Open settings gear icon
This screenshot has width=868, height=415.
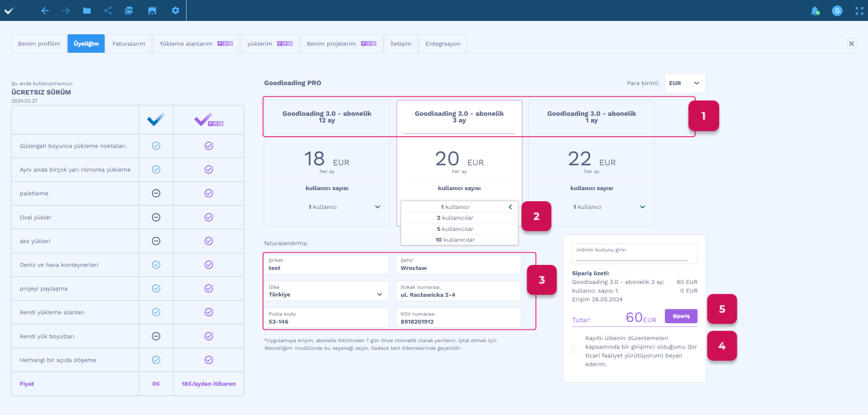tap(175, 11)
